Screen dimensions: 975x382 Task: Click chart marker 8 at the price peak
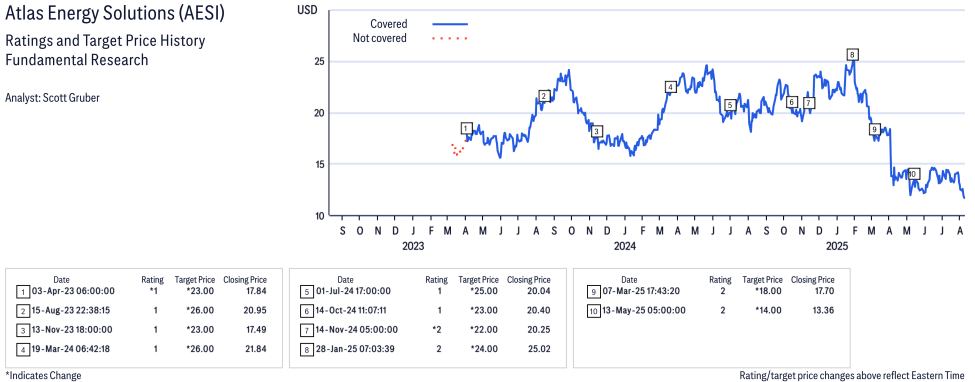click(x=853, y=55)
